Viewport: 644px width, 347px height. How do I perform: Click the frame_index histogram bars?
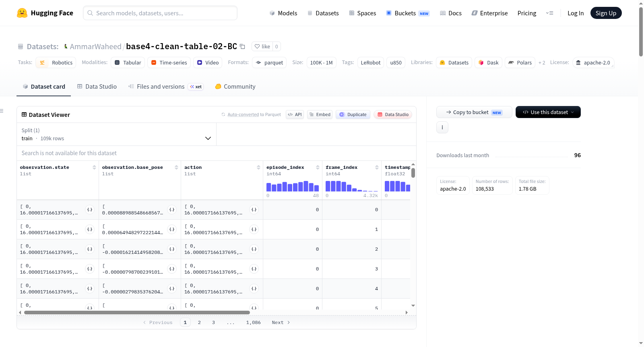point(352,186)
